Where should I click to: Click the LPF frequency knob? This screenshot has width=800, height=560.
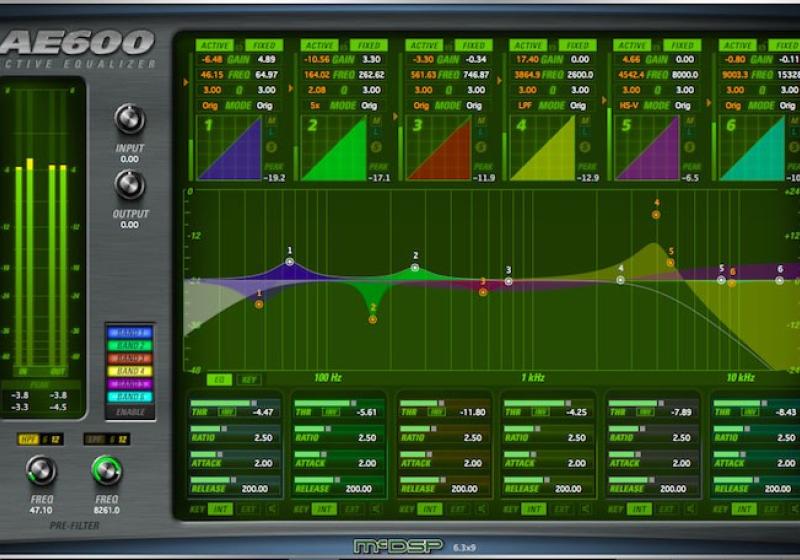[106, 470]
